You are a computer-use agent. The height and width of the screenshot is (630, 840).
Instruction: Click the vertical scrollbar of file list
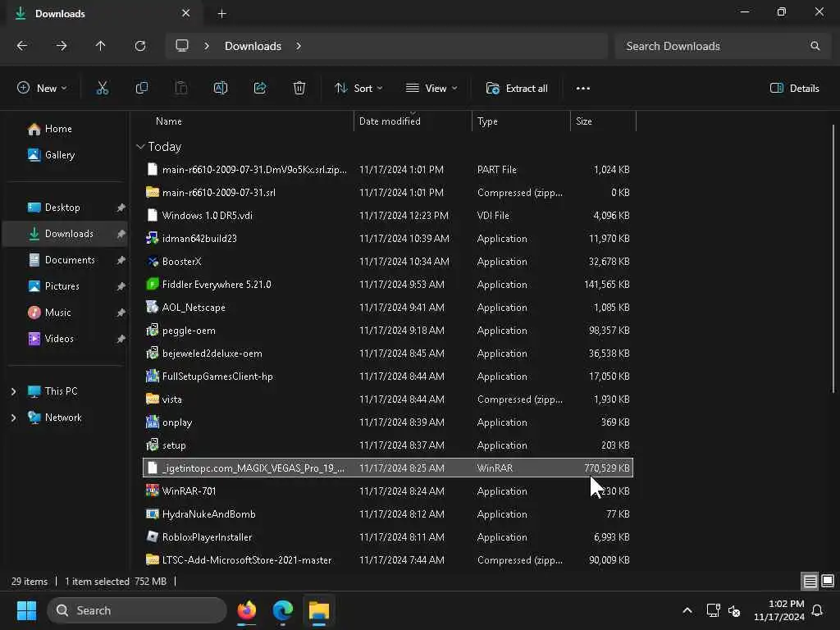tap(833, 258)
